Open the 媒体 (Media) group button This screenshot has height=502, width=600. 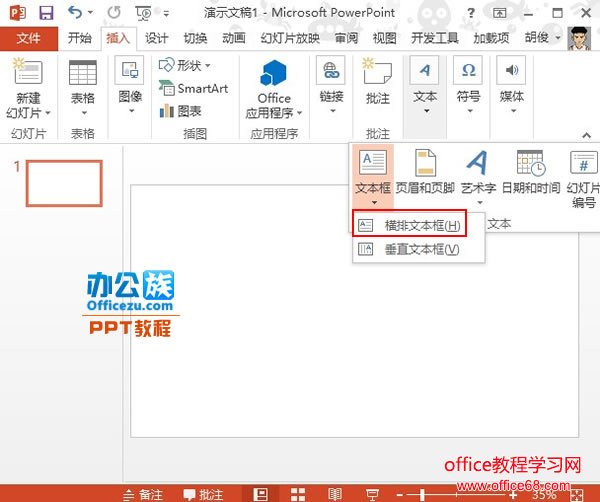coord(512,86)
